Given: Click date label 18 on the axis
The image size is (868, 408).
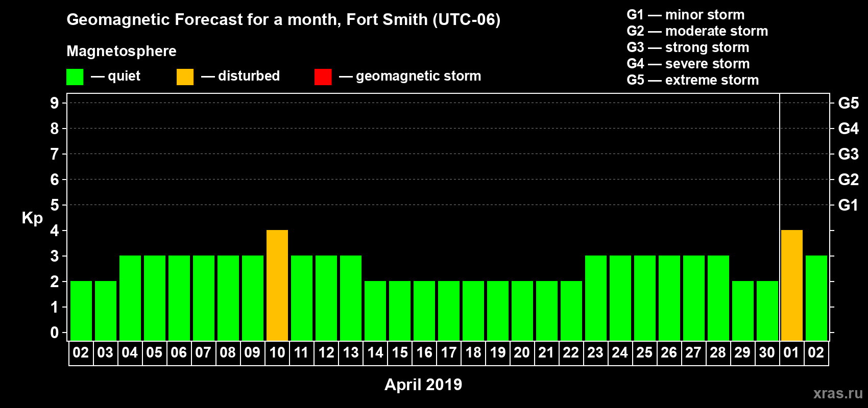Looking at the screenshot, I should (x=473, y=352).
